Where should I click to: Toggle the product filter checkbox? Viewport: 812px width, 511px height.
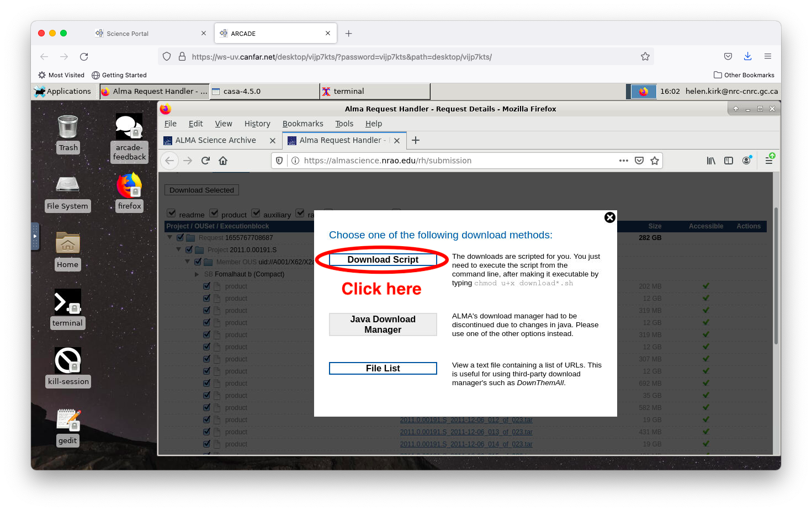pos(214,213)
